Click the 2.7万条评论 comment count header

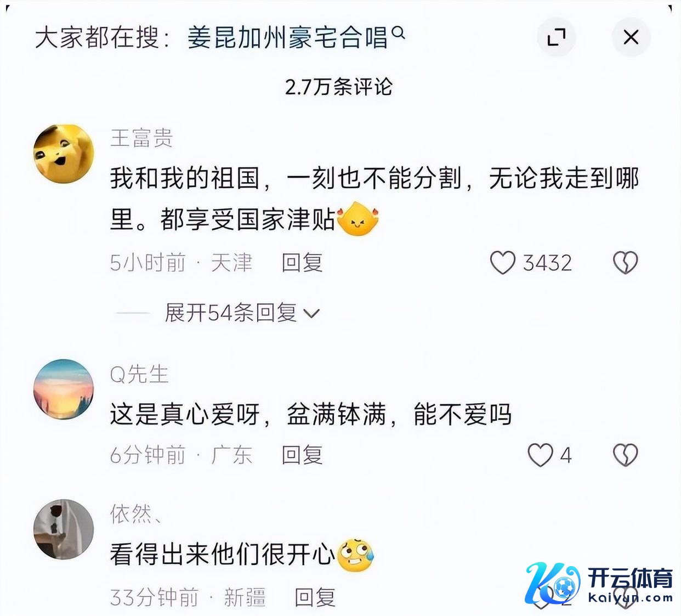pyautogui.click(x=339, y=87)
